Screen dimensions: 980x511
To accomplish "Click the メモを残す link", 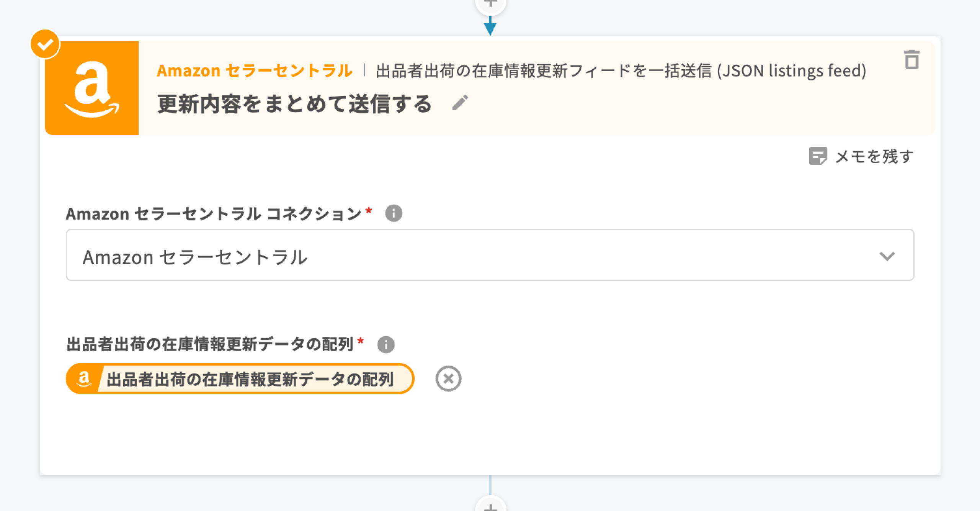I will (874, 157).
